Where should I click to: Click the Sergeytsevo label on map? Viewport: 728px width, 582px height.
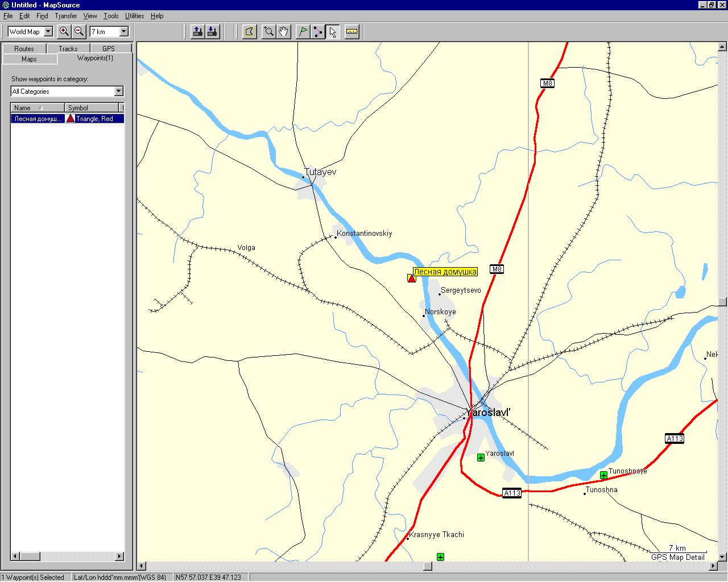(x=461, y=290)
